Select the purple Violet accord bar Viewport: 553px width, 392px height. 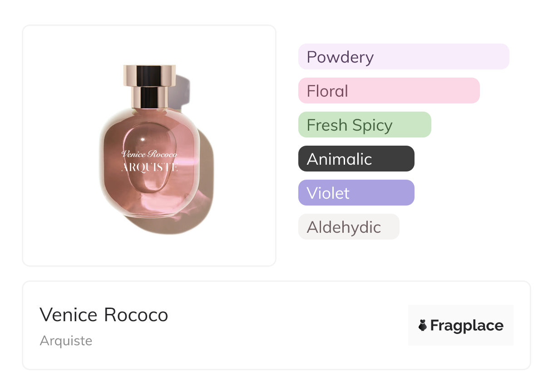[356, 193]
